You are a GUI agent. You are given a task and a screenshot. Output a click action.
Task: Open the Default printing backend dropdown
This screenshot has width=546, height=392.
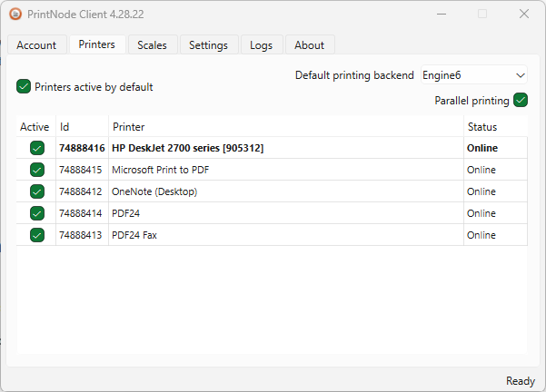(473, 75)
